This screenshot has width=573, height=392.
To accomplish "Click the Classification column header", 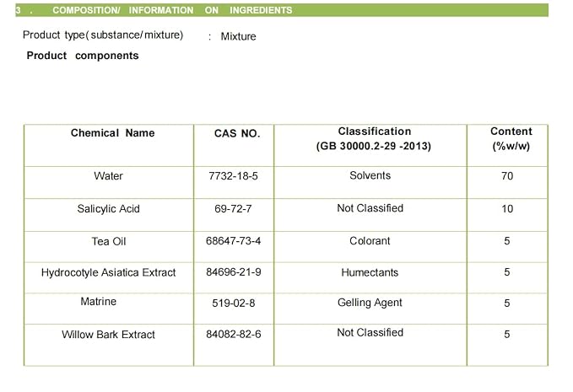I will (374, 139).
